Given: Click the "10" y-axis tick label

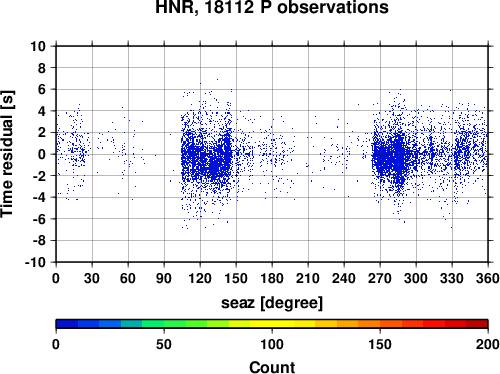Looking at the screenshot, I should [38, 46].
